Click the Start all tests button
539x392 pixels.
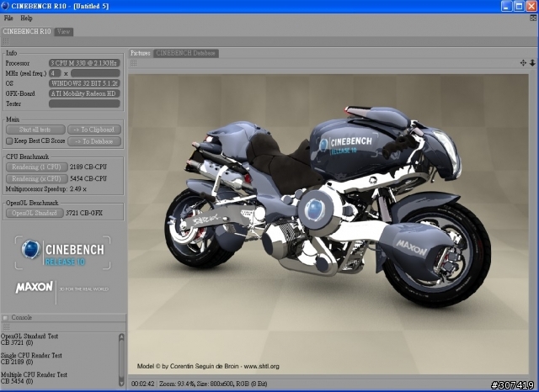[x=35, y=130]
